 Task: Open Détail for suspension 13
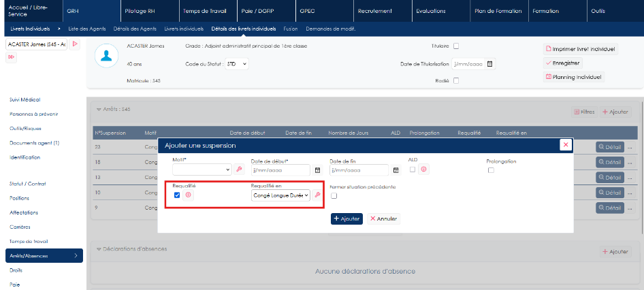(x=610, y=177)
